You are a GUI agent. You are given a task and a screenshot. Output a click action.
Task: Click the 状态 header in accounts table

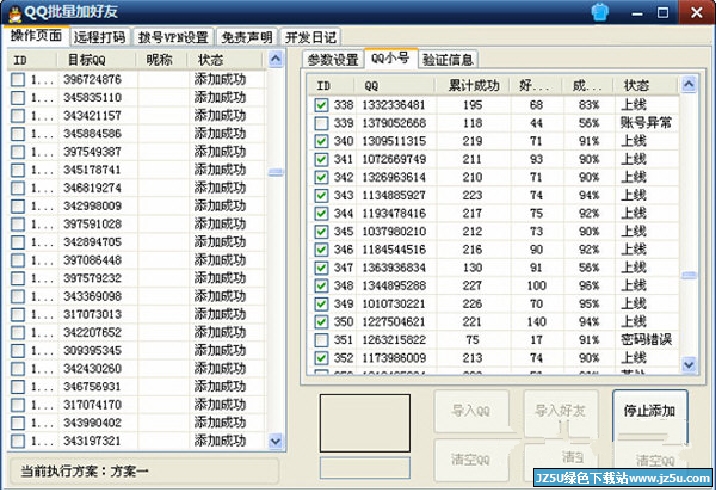click(x=647, y=85)
